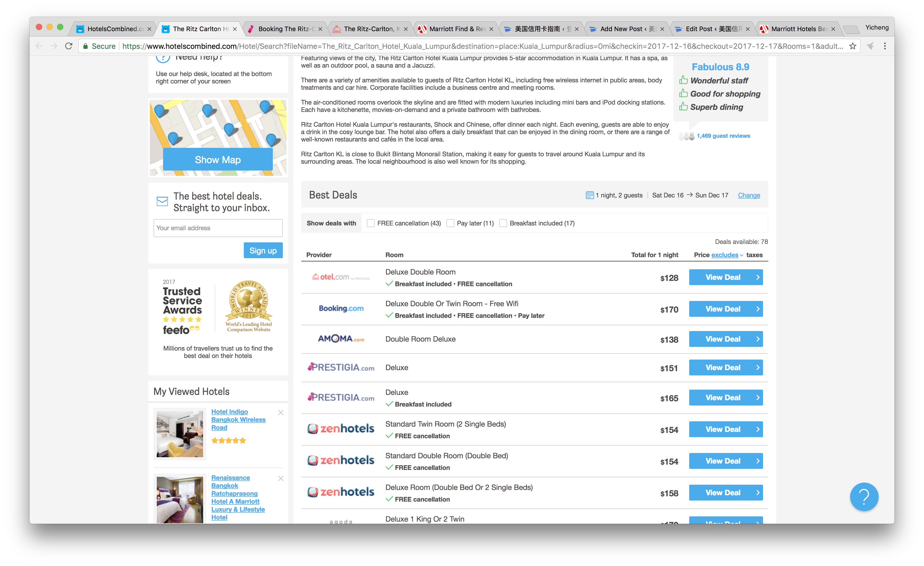The image size is (924, 566).
Task: Enable the Breakfast included filter
Action: coord(503,223)
